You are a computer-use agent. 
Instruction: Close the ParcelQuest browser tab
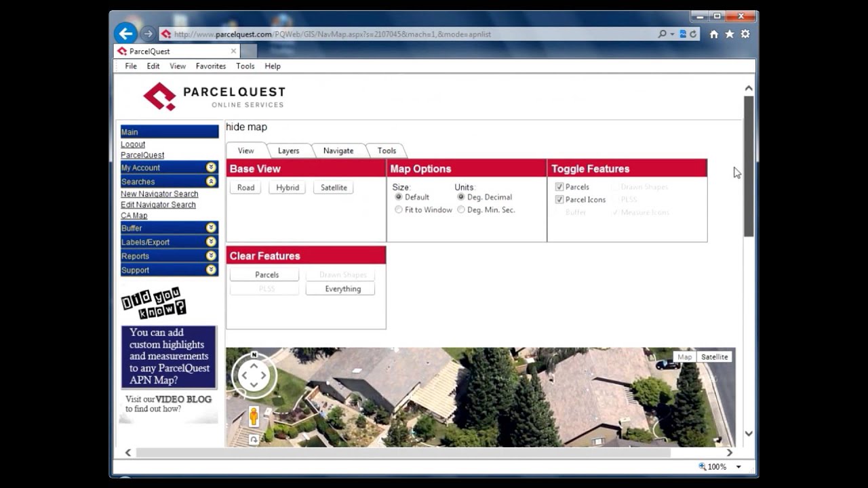[233, 51]
